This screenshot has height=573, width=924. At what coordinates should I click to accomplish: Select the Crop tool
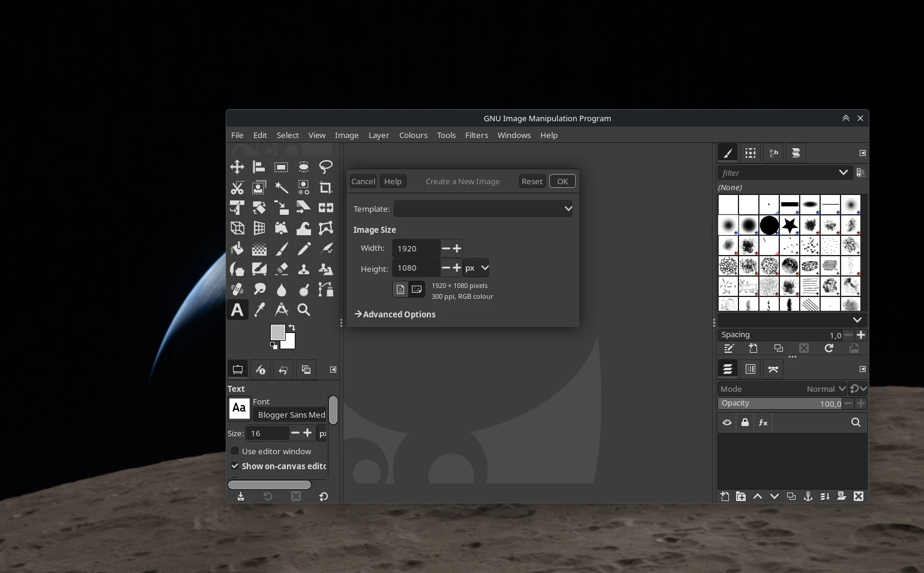point(326,188)
